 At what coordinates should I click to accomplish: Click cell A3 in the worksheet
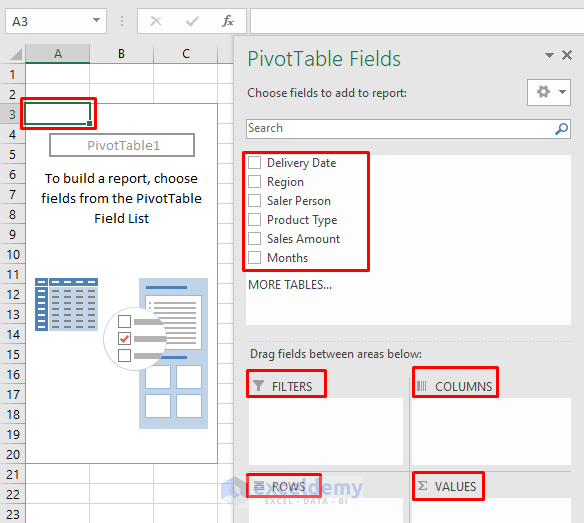pos(58,114)
